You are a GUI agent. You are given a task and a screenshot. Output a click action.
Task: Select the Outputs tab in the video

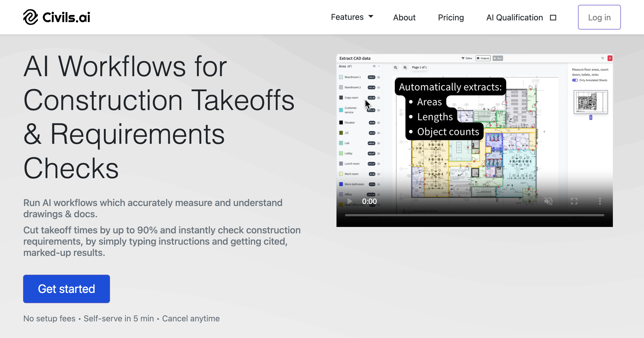483,58
